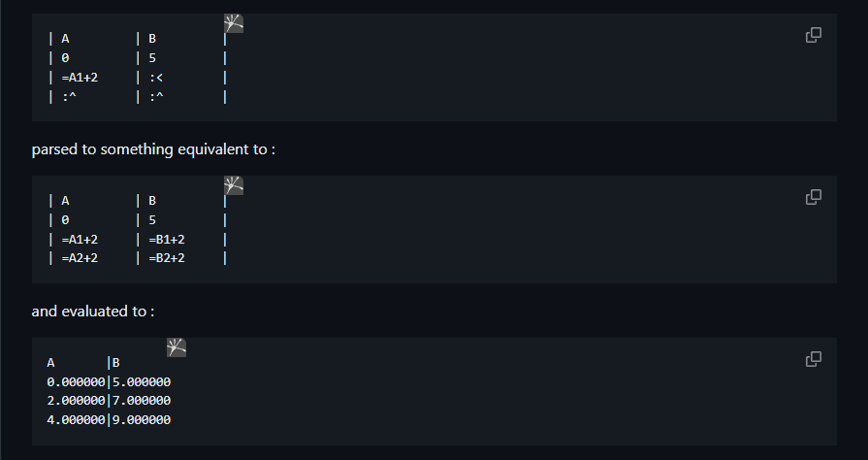868x460 pixels.
Task: Click the '=A1+2' cell in first block
Action: 80,78
